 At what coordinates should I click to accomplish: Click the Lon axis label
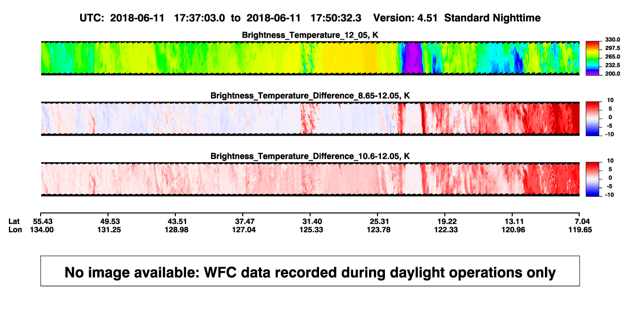pos(15,230)
